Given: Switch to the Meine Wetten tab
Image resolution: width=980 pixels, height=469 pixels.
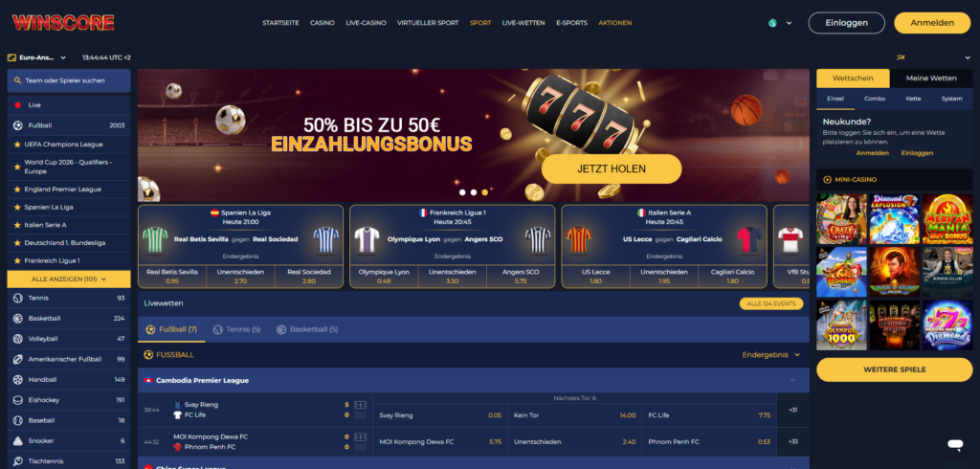Looking at the screenshot, I should point(931,78).
